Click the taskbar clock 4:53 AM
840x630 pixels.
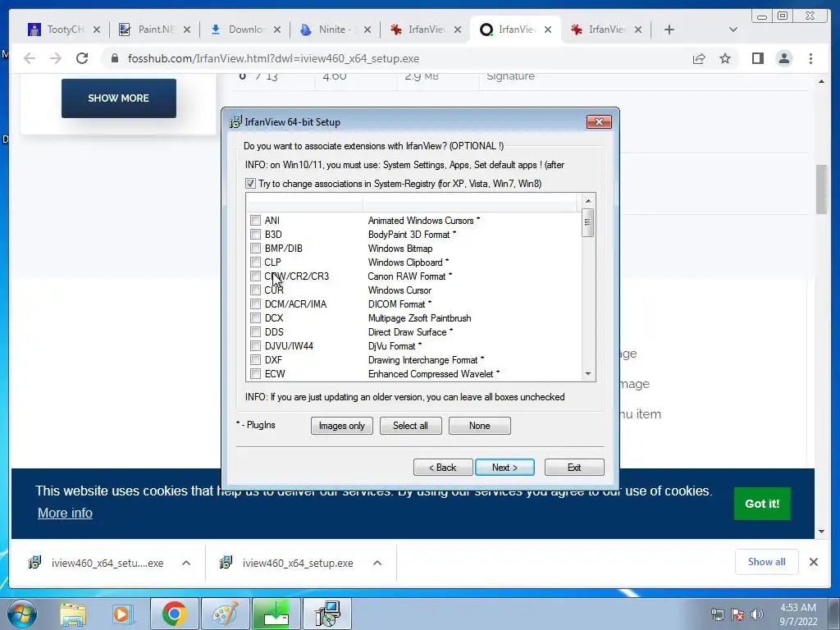[798, 614]
